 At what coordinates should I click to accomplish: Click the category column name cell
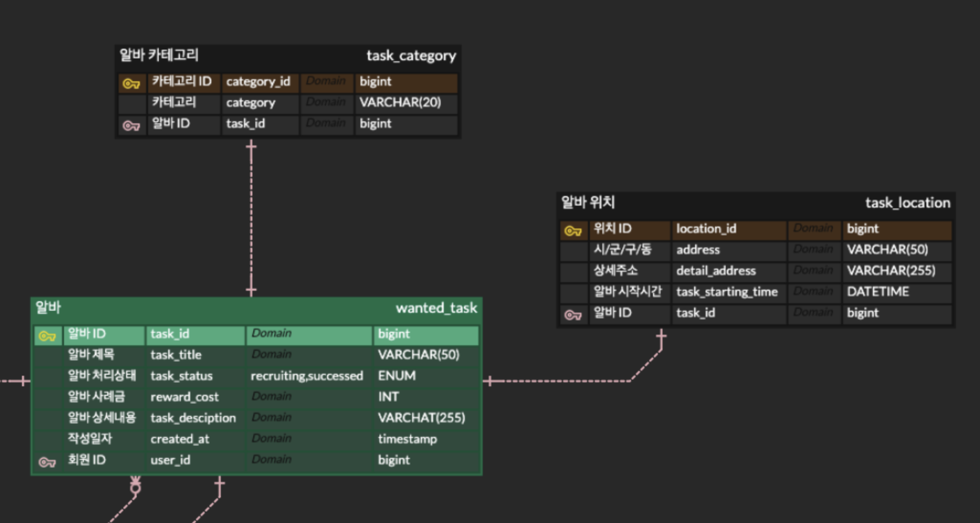click(x=260, y=103)
